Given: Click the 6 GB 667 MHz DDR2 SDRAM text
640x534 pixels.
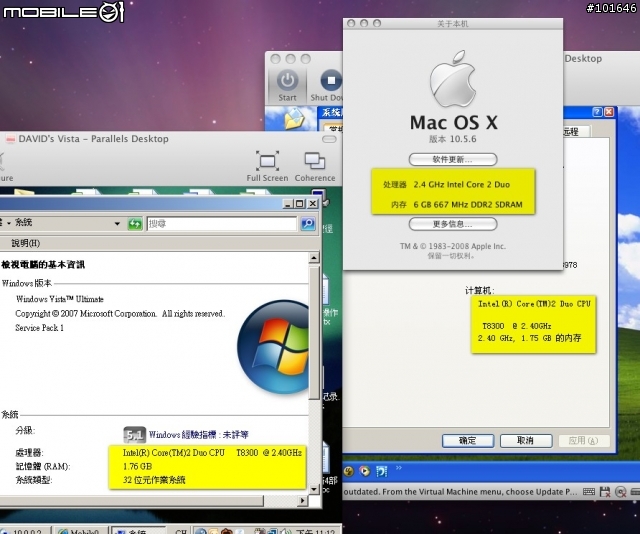Looking at the screenshot, I should click(468, 205).
